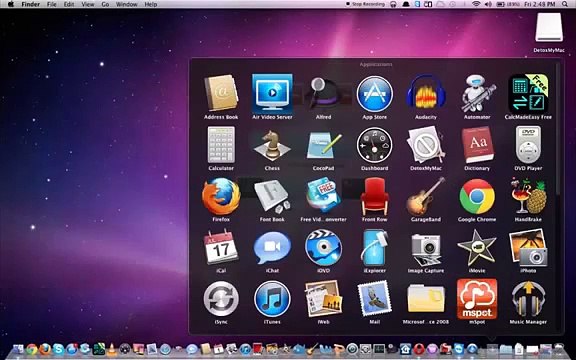576x360 pixels.
Task: Select the DetoxMyMac disk on desktop
Action: pos(549,28)
